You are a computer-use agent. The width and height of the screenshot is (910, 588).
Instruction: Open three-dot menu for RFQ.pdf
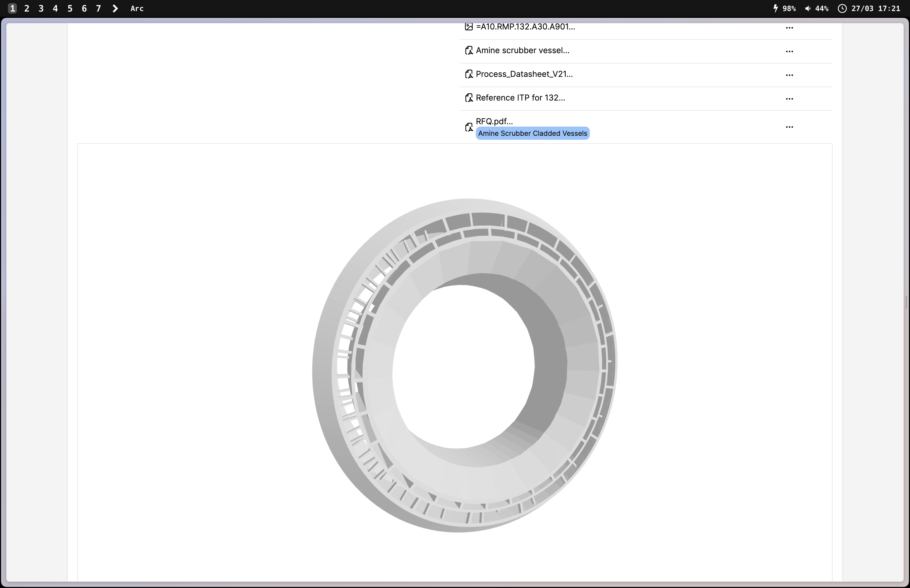(789, 127)
